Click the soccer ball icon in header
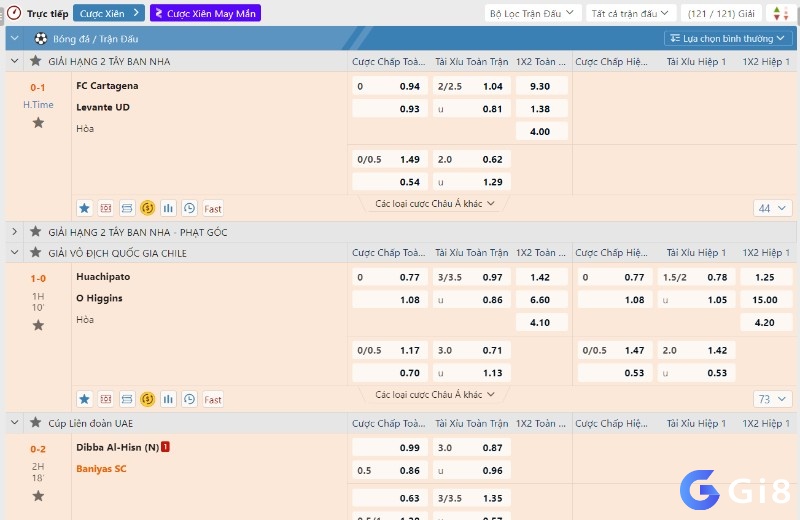This screenshot has width=800, height=520. pos(40,38)
